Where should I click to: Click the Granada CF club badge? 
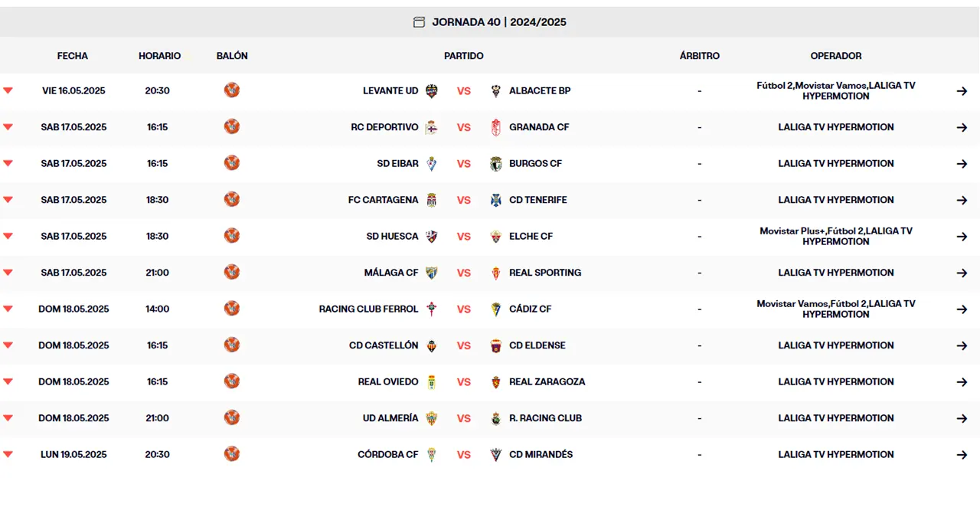tap(495, 127)
